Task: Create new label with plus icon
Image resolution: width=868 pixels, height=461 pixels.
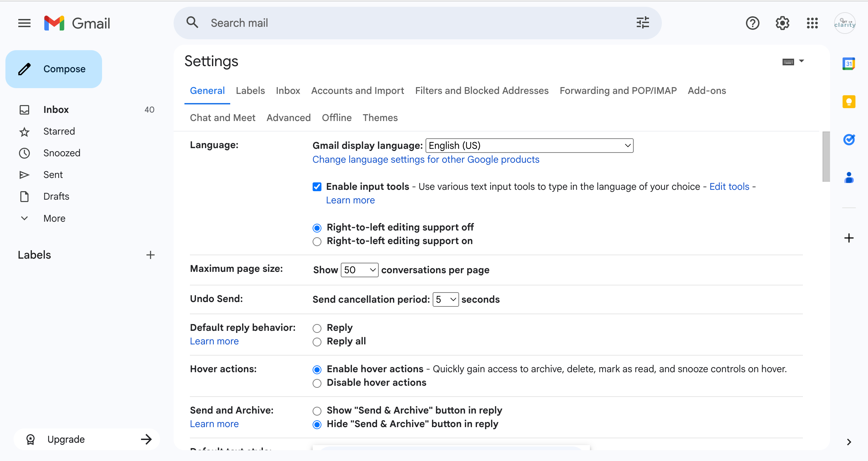Action: click(150, 255)
